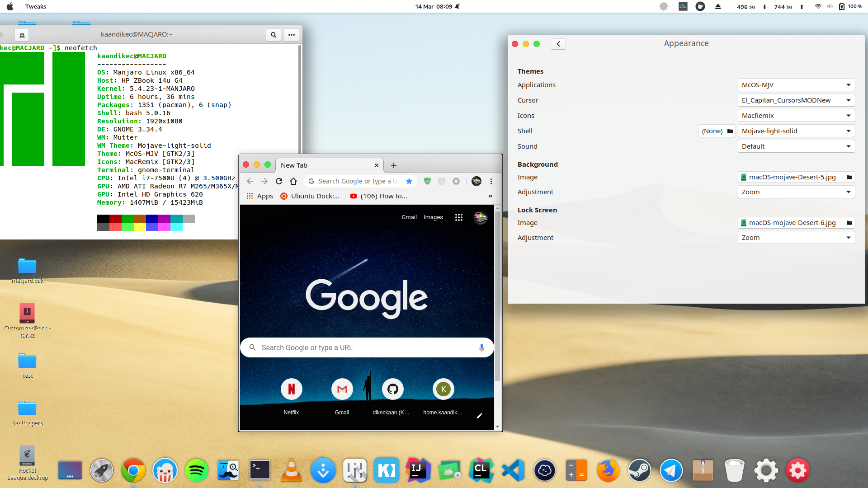Launch Steam from the dock
Viewport: 868px width, 488px height.
click(x=639, y=470)
